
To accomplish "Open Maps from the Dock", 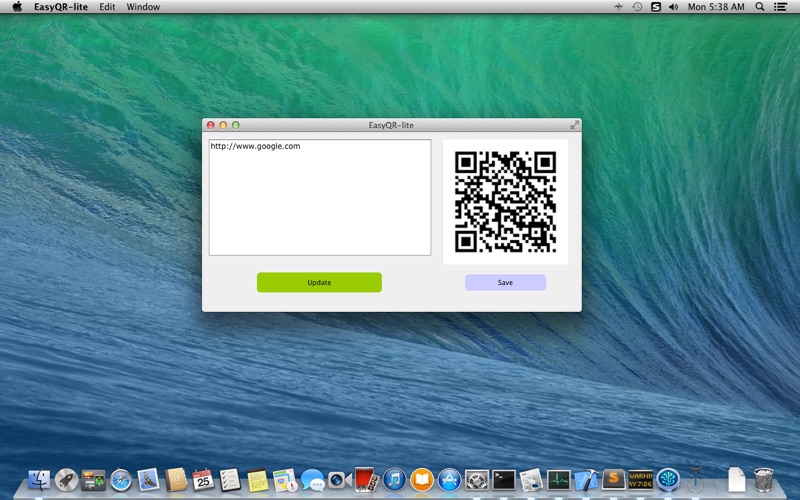I will click(x=285, y=480).
